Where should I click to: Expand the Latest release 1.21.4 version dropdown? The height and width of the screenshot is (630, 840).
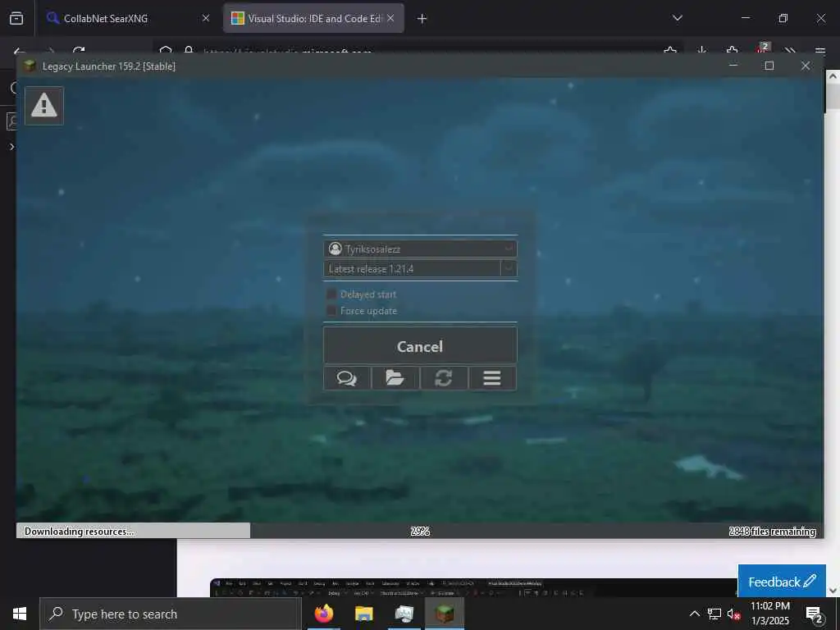509,268
